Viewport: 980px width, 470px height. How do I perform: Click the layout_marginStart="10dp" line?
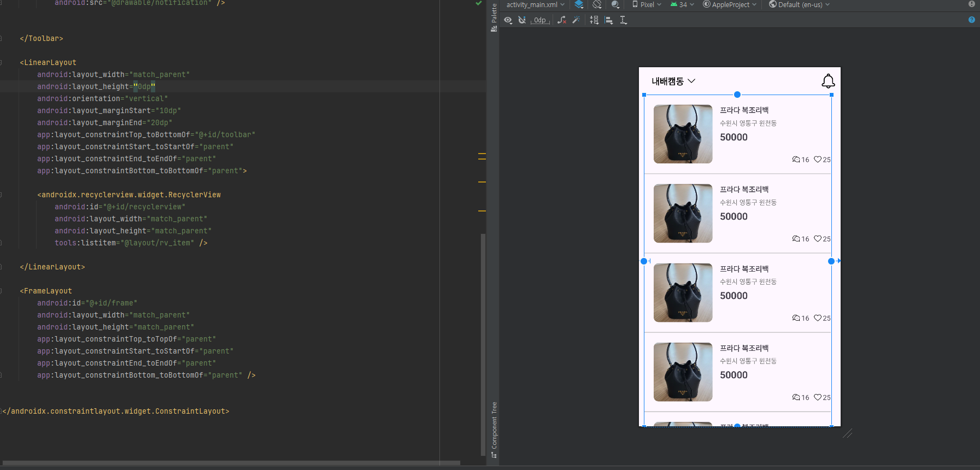pyautogui.click(x=109, y=110)
